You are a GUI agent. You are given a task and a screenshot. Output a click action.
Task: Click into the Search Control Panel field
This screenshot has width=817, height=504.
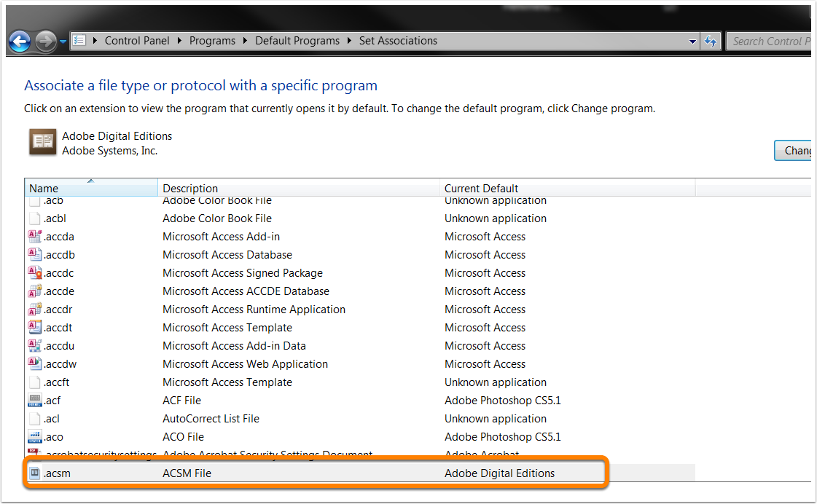pos(769,41)
